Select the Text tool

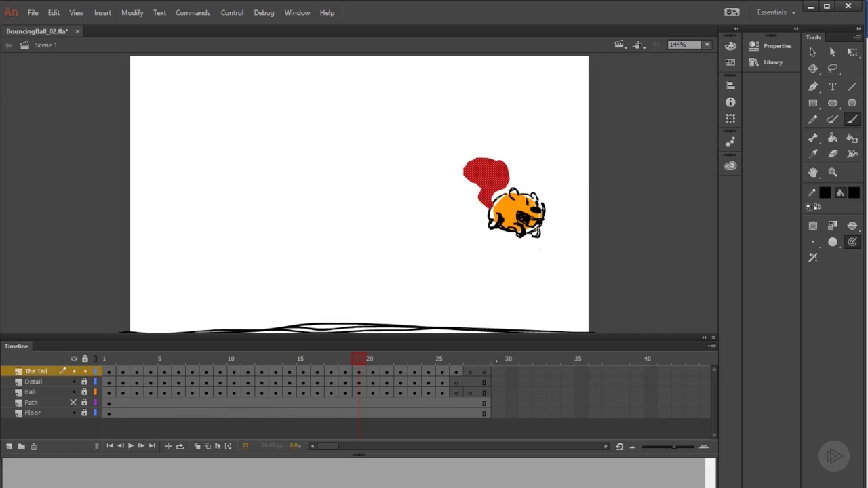coord(833,87)
